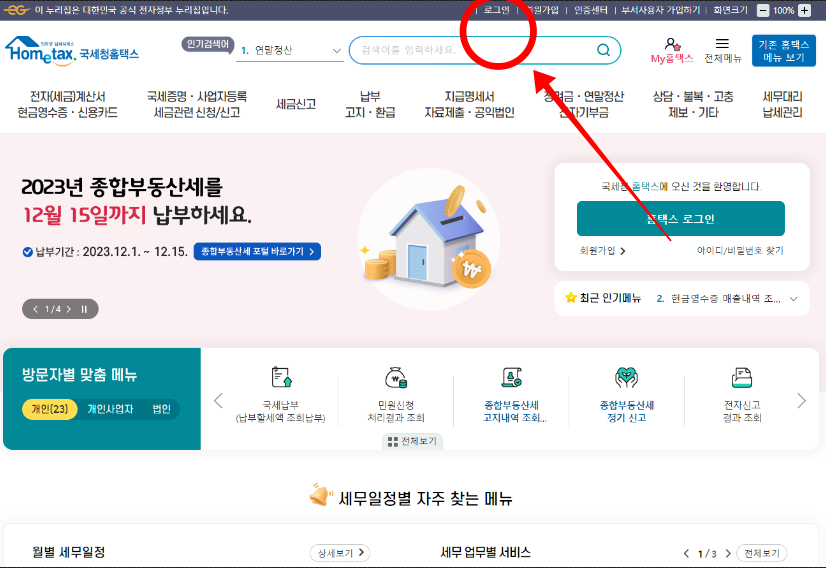
Task: Open 종합부동산세 정기 신고 heart icon
Action: click(626, 377)
